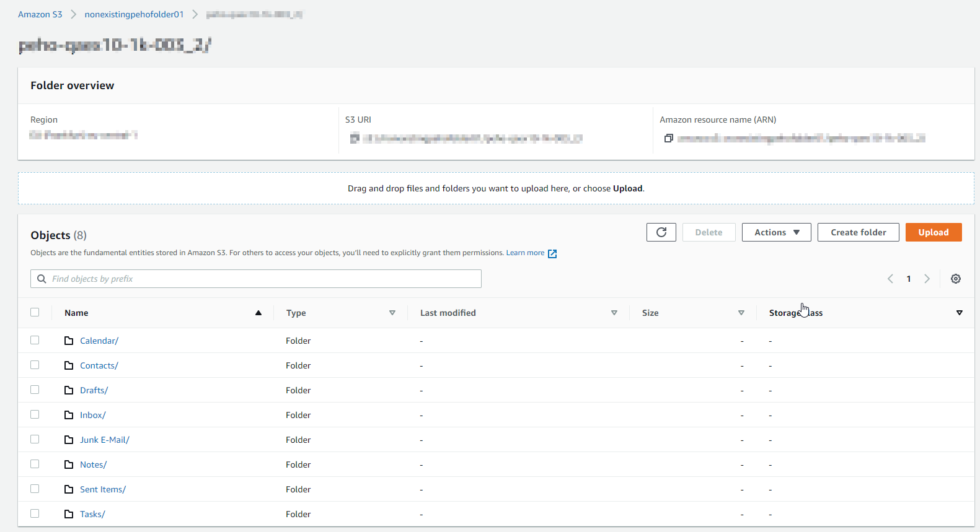Check the Sent Items folder checkbox
The height and width of the screenshot is (532, 980).
click(35, 489)
